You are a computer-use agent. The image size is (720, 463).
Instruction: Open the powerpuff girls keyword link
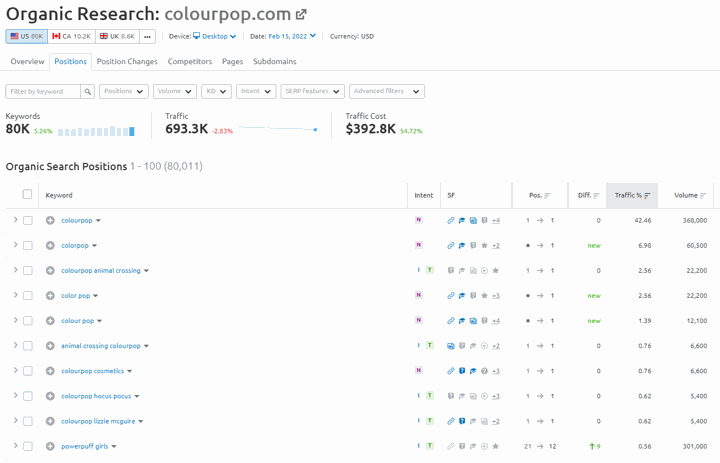[x=85, y=446]
